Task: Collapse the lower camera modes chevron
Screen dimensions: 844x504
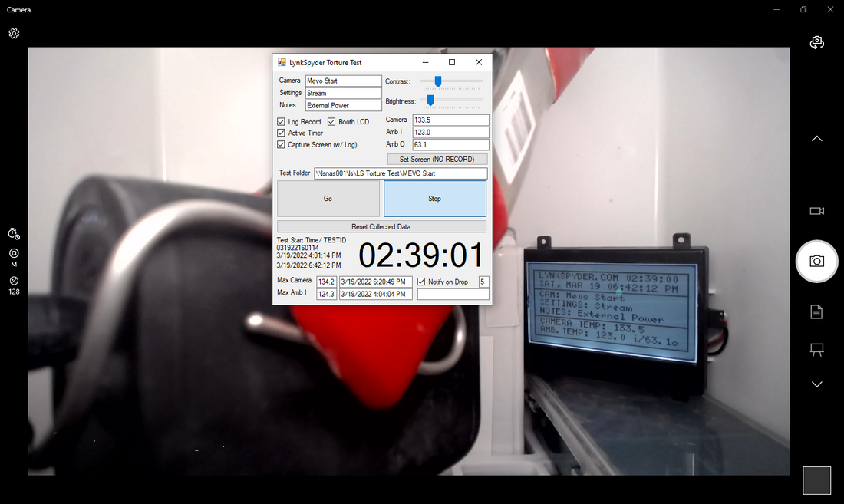Action: pyautogui.click(x=816, y=384)
